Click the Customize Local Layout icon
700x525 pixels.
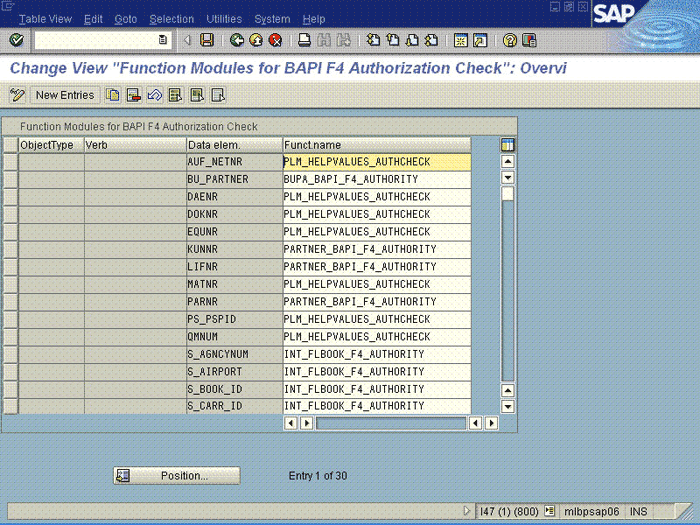pos(529,40)
